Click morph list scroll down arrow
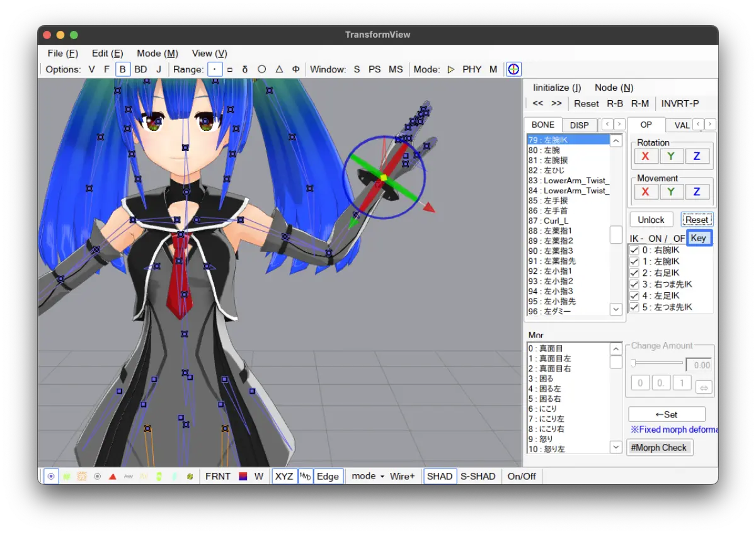The width and height of the screenshot is (756, 534). coord(616,446)
